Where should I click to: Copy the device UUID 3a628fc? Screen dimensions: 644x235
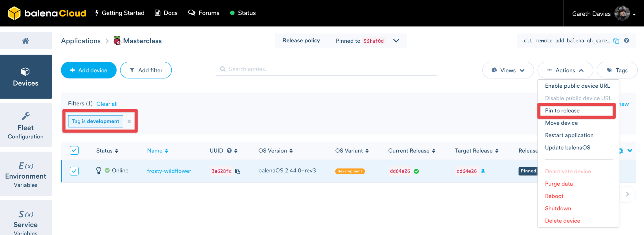[237, 171]
